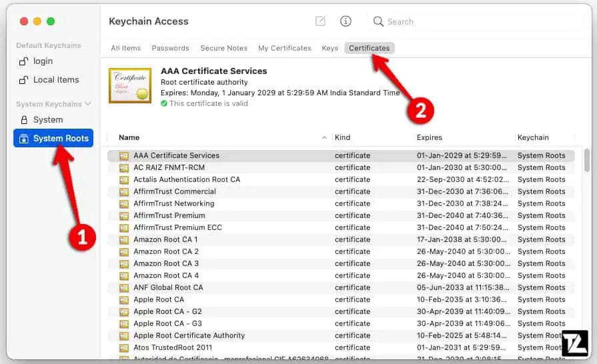Image resolution: width=597 pixels, height=364 pixels.
Task: Select the AAA Certificate Services name text
Action: [176, 155]
